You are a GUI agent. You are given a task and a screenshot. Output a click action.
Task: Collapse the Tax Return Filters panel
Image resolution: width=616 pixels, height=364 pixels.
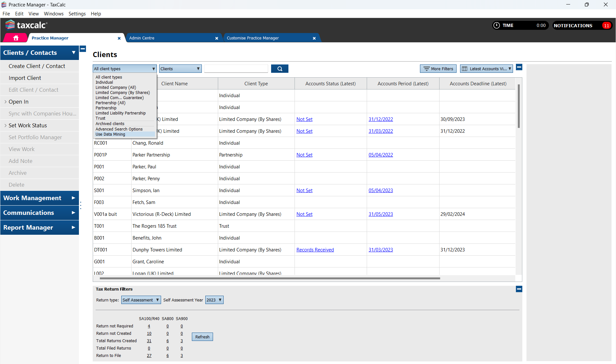tap(519, 289)
